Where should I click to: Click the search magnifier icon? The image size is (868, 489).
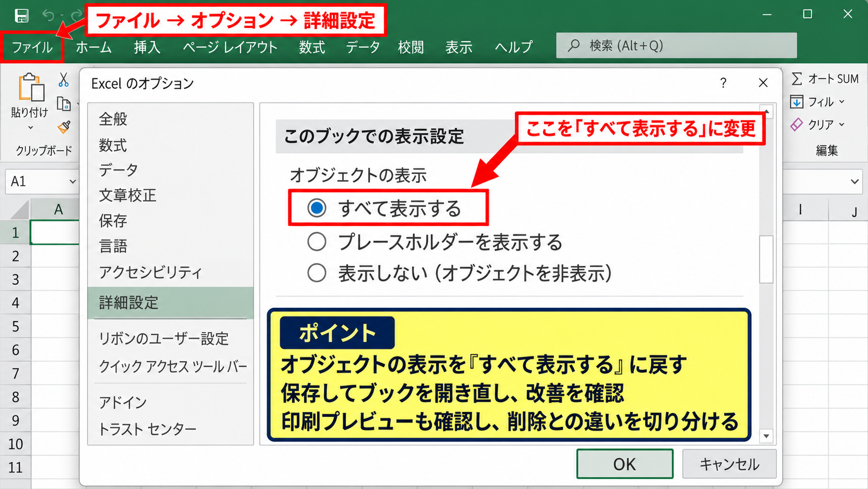click(574, 46)
